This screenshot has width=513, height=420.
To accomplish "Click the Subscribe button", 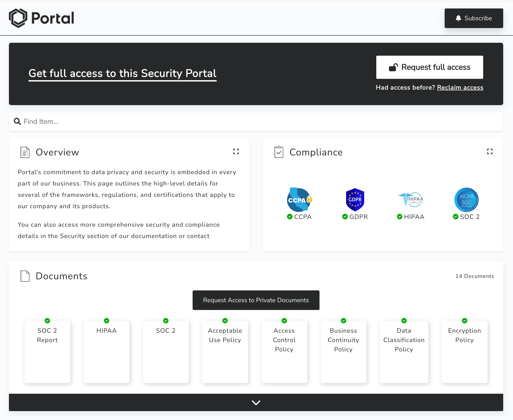I will pos(474,18).
